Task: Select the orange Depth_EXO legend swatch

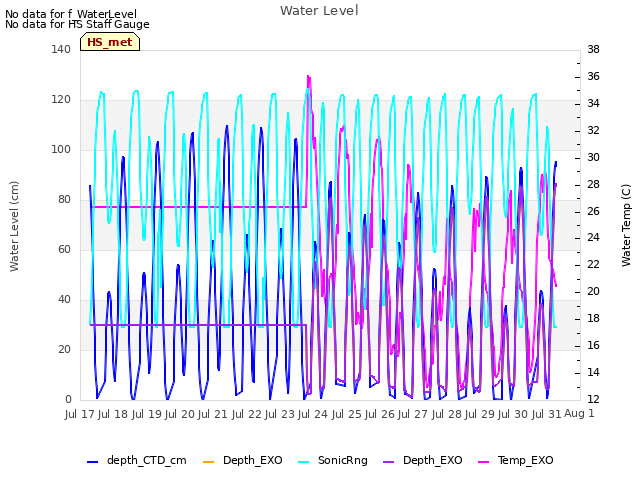Action: tap(209, 462)
